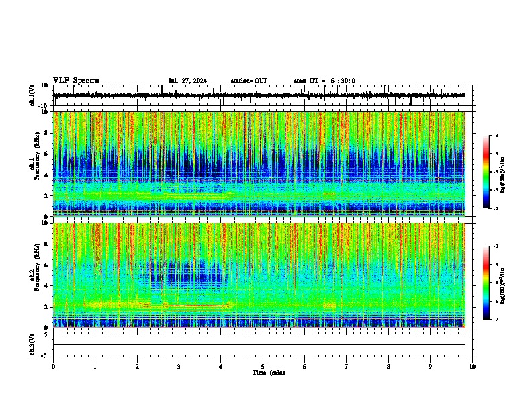Click the "-10" tick on ch.1(V) axis

[x=43, y=105]
